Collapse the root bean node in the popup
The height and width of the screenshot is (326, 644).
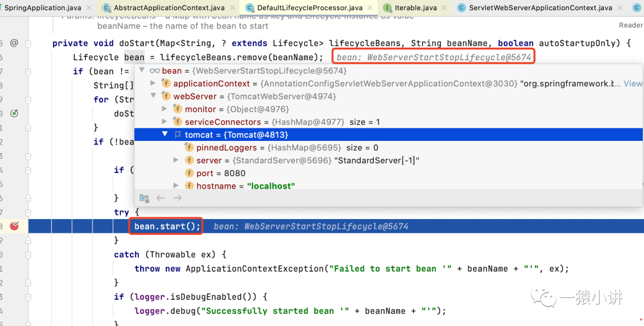141,70
